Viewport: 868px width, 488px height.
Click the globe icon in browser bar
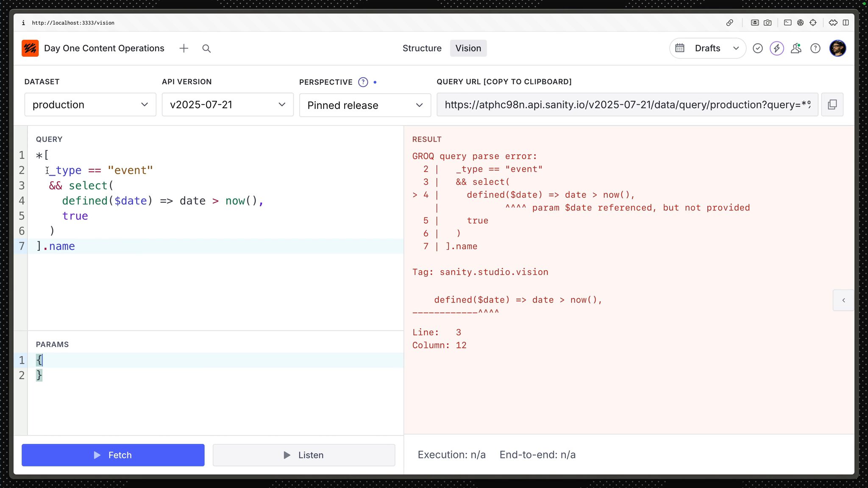coord(800,23)
